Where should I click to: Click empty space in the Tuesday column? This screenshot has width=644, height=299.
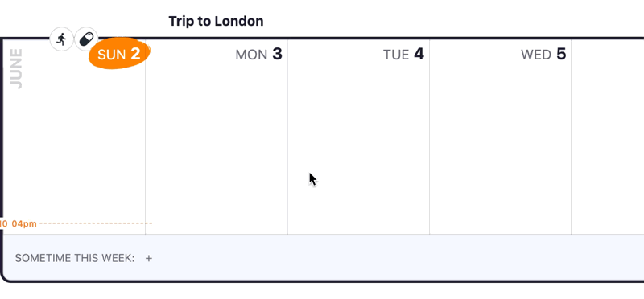coord(358,123)
